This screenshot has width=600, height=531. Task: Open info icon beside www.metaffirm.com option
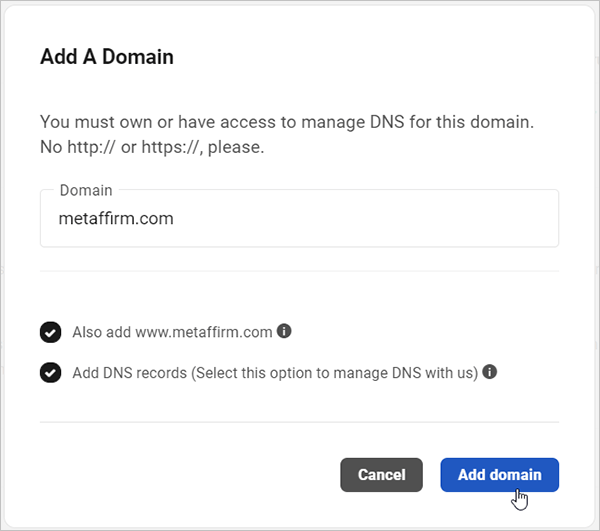(x=284, y=331)
